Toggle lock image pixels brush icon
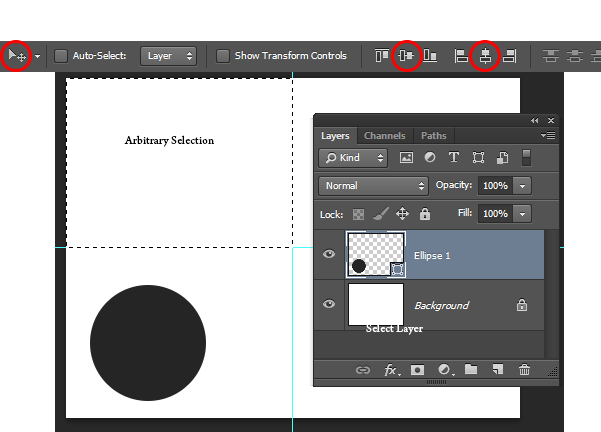The height and width of the screenshot is (432, 601). pos(381,214)
